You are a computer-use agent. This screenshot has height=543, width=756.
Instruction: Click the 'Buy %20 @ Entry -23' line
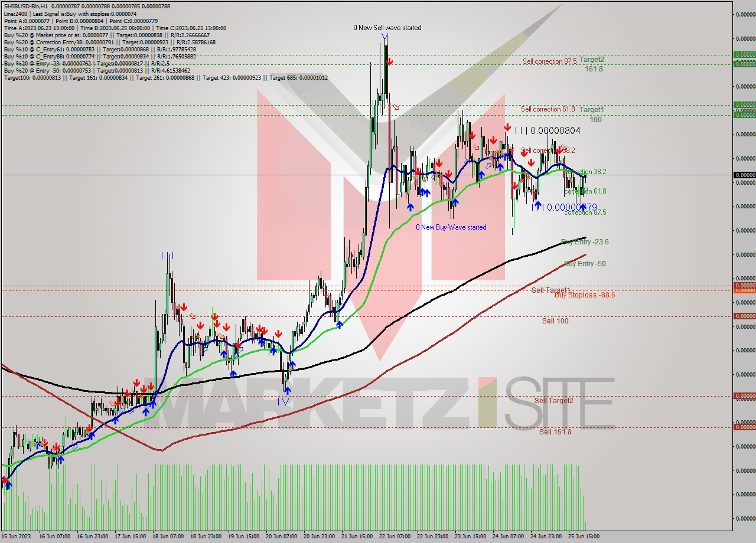point(87,63)
